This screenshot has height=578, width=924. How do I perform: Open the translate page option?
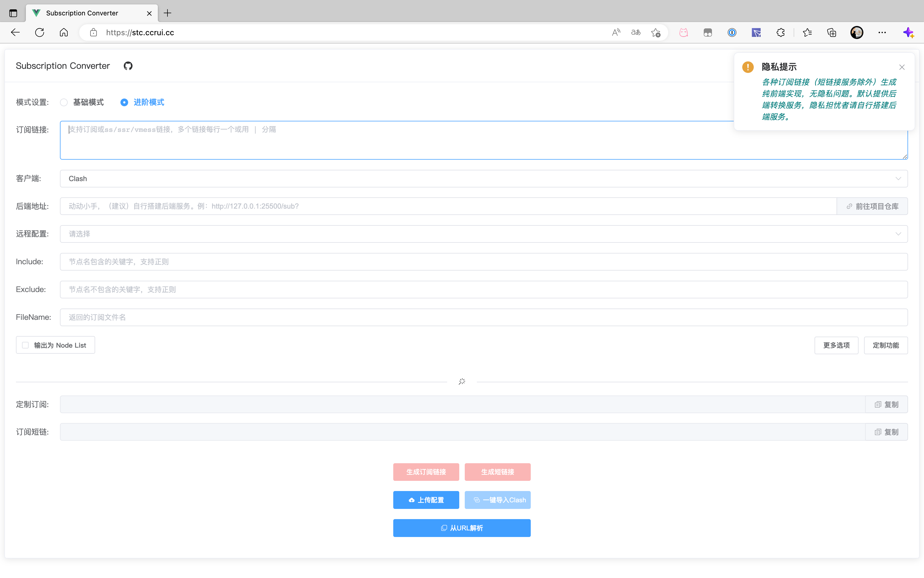click(636, 32)
